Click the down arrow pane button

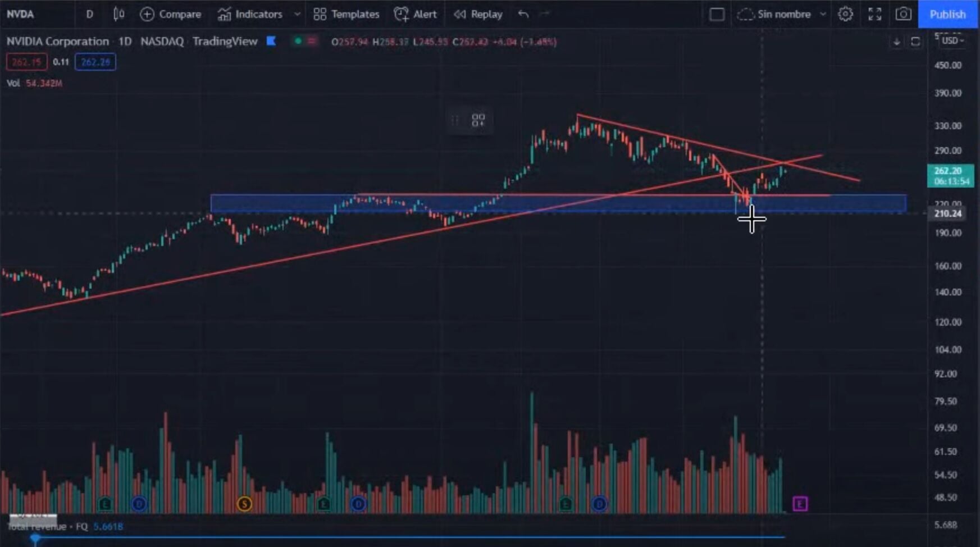click(897, 42)
